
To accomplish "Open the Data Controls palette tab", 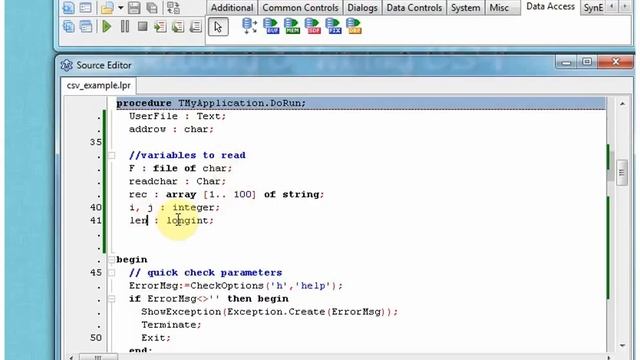I will [414, 8].
